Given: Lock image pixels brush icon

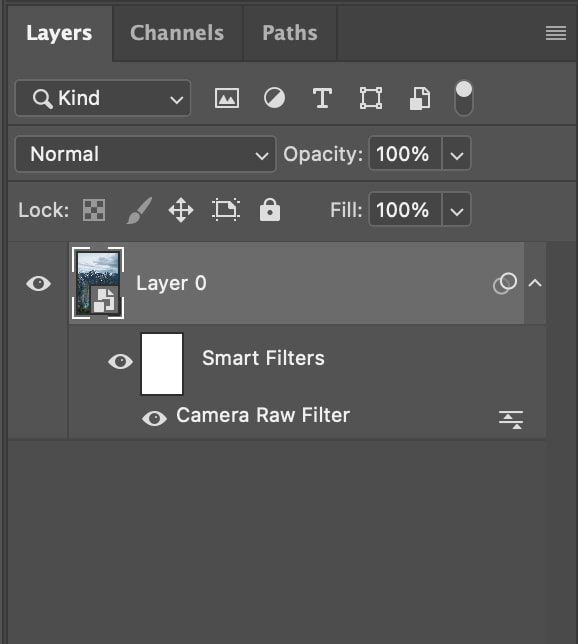Looking at the screenshot, I should coord(139,210).
